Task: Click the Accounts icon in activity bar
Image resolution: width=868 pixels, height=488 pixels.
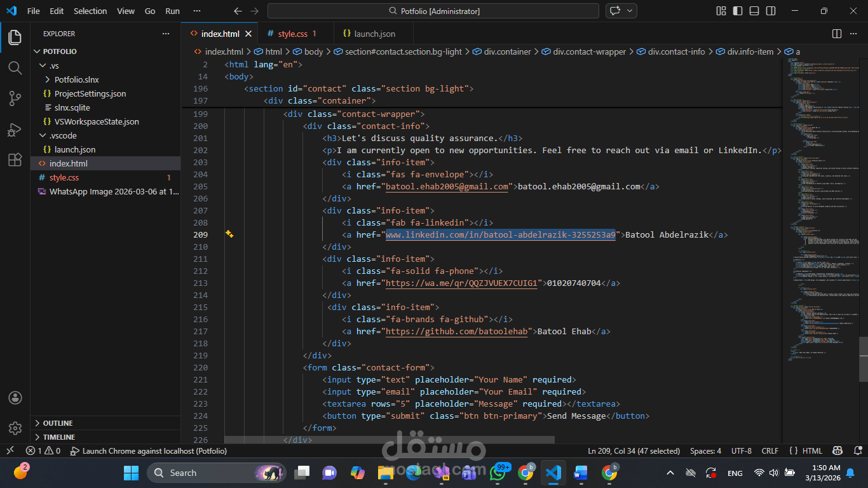Action: click(15, 398)
